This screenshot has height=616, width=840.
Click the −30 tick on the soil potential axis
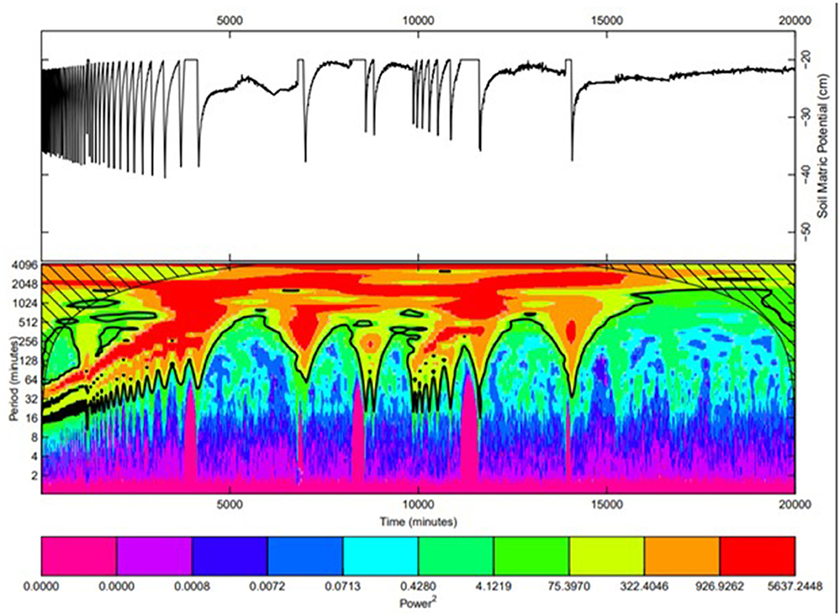tap(805, 117)
